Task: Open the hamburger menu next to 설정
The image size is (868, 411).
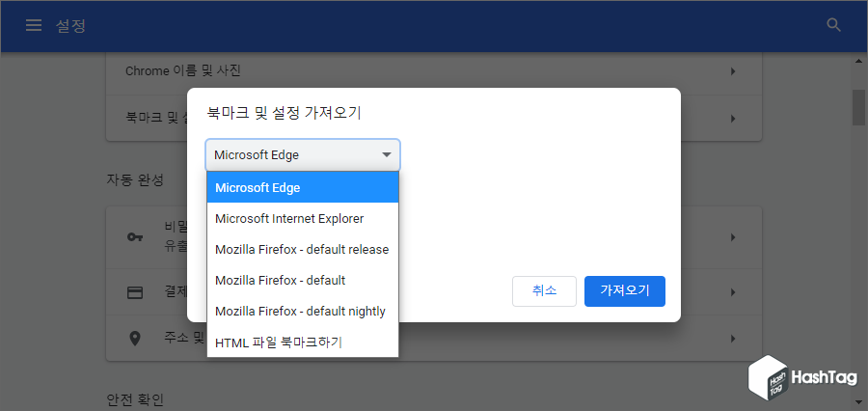Action: pos(34,25)
